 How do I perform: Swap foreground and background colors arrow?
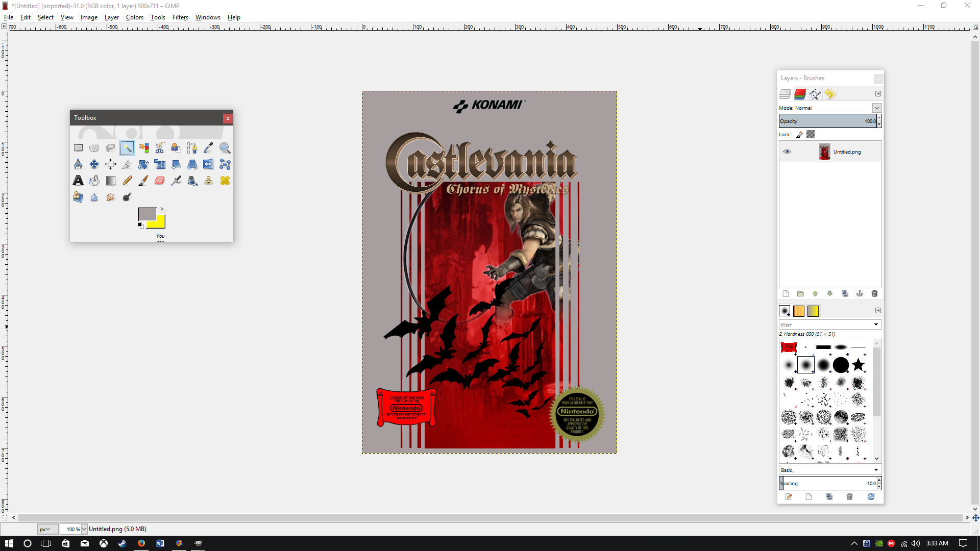pos(162,210)
